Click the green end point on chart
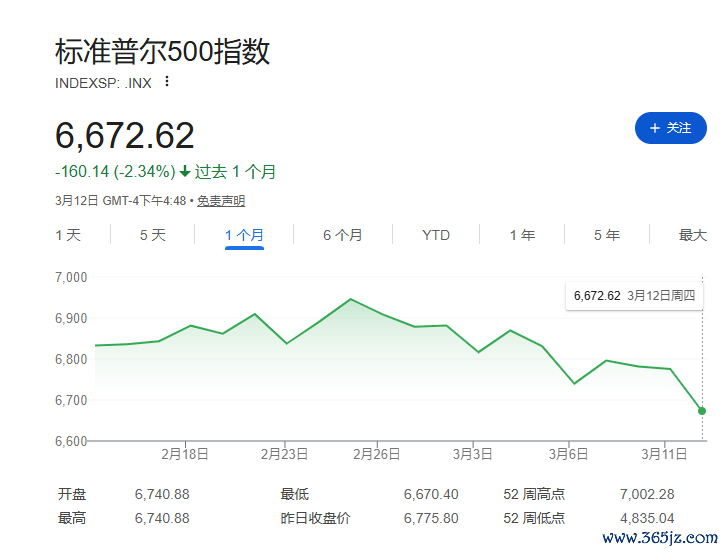725x553 pixels. click(702, 411)
